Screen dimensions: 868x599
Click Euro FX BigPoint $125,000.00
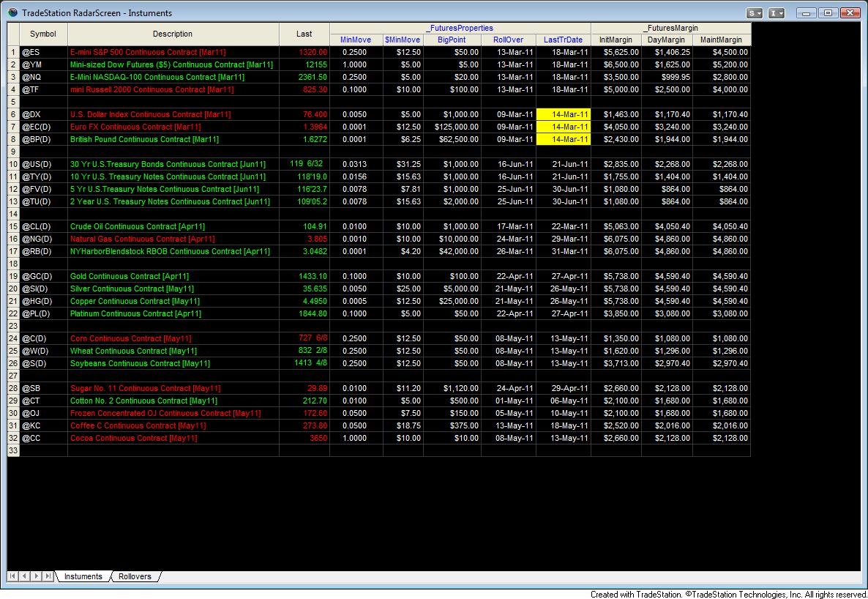(x=452, y=127)
